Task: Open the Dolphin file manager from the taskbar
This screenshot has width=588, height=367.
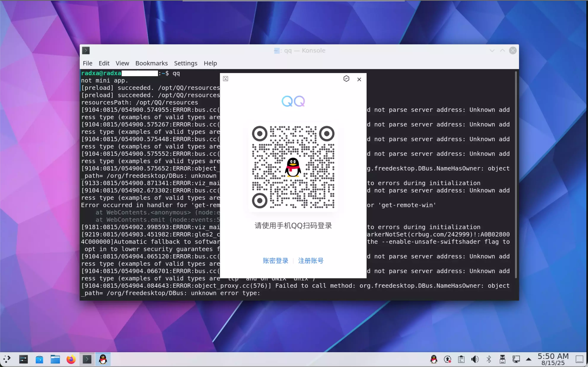Action: point(55,359)
